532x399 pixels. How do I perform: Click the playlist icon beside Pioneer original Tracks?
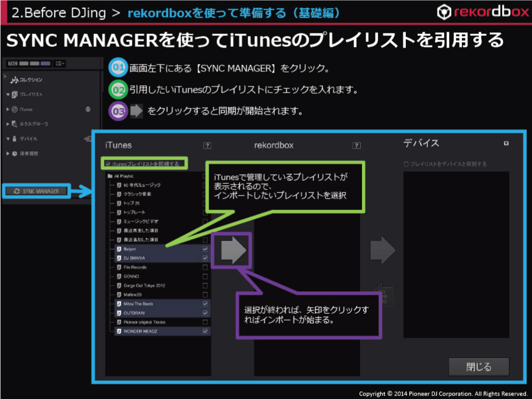coord(119,322)
